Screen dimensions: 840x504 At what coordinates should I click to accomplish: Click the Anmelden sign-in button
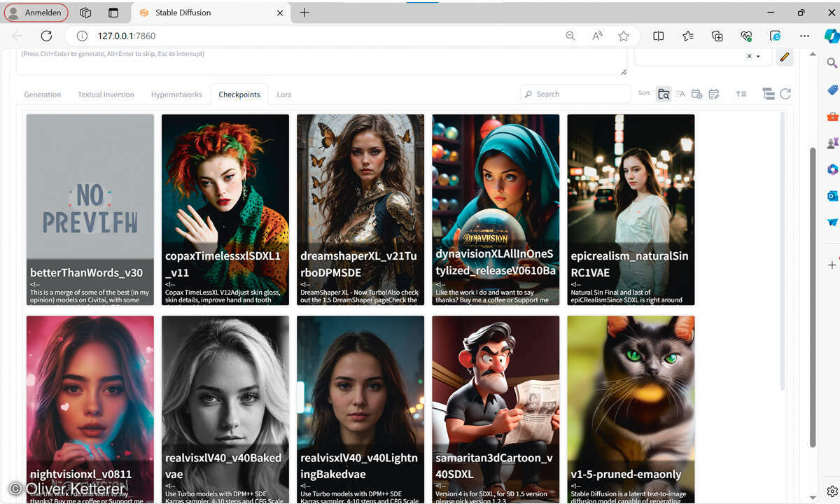pos(36,13)
